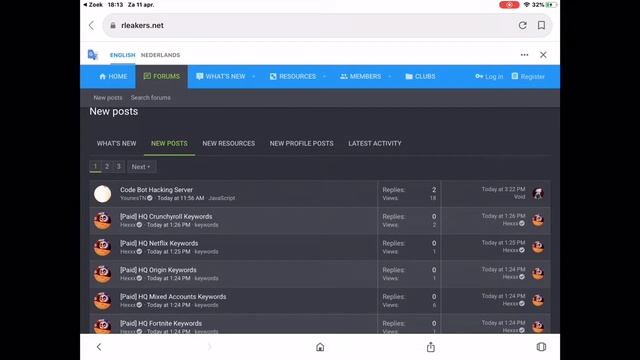Tap the bottom toolbar tabs icon

click(x=541, y=347)
